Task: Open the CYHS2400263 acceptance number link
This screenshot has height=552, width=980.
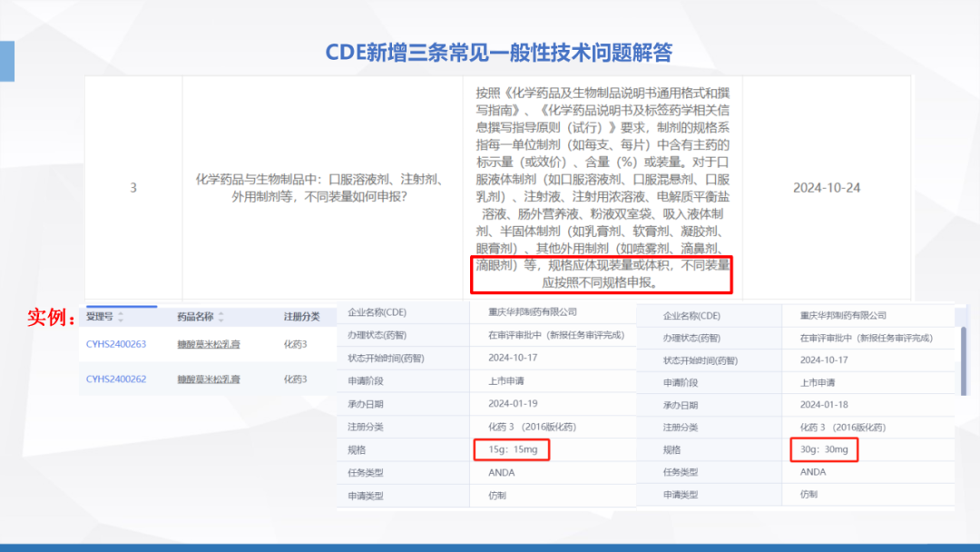Action: pyautogui.click(x=116, y=344)
